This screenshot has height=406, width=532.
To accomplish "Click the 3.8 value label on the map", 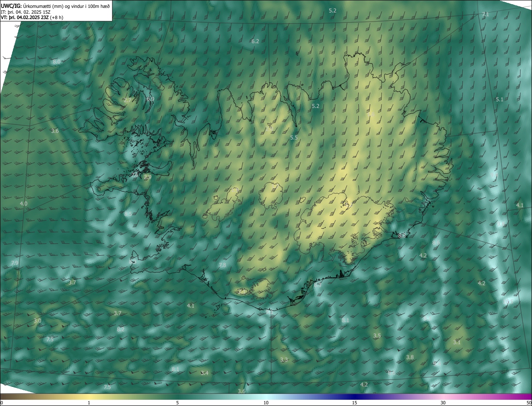I will click(x=410, y=357).
